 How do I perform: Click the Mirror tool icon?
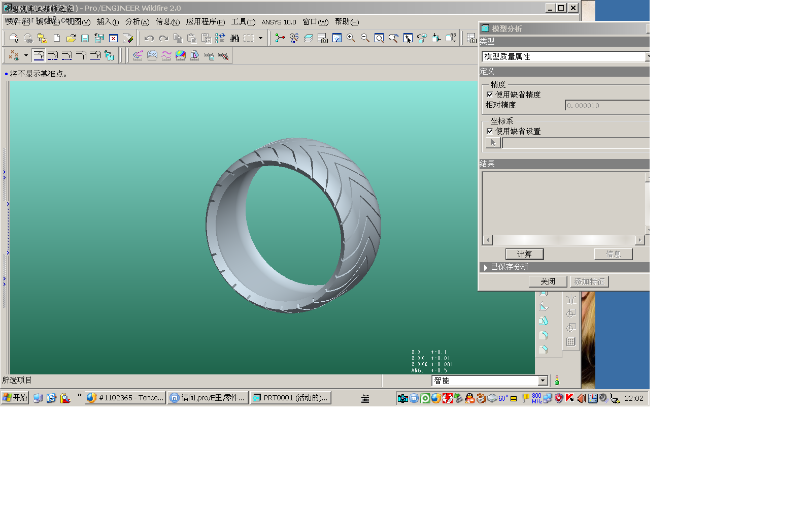571,299
